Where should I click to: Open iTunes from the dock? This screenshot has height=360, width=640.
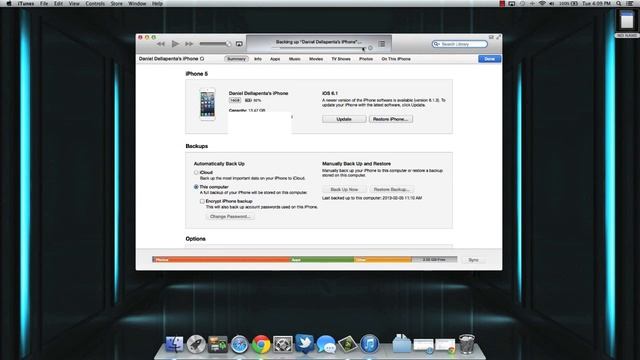369,344
